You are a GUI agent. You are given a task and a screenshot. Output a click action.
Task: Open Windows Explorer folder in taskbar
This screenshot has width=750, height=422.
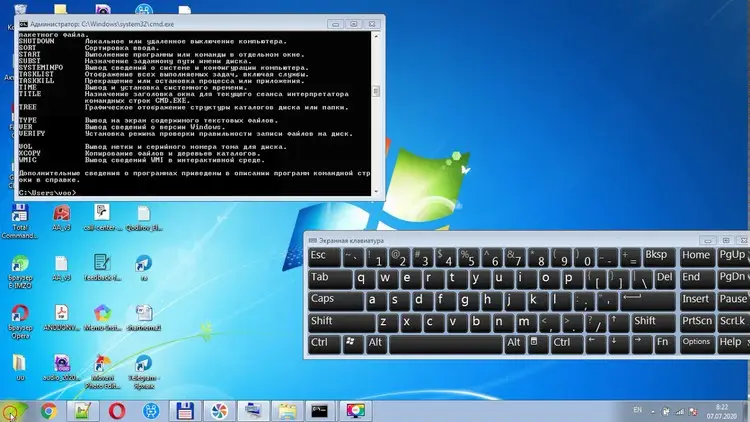[287, 411]
